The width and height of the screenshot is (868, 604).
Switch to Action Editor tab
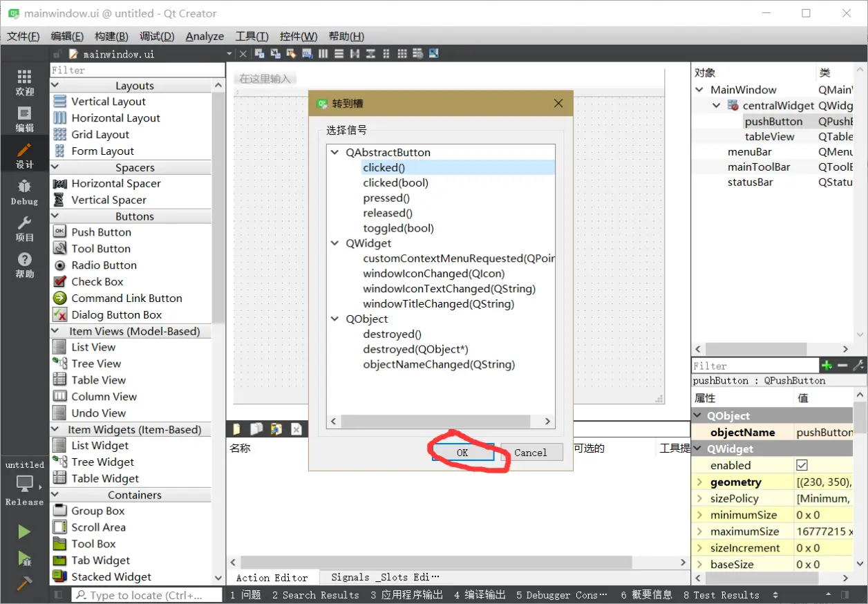point(272,577)
